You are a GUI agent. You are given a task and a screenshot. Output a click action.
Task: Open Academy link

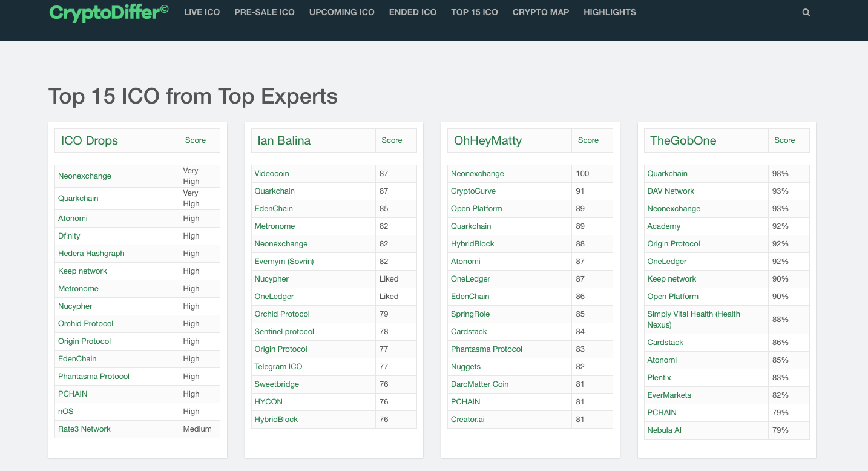[664, 226]
